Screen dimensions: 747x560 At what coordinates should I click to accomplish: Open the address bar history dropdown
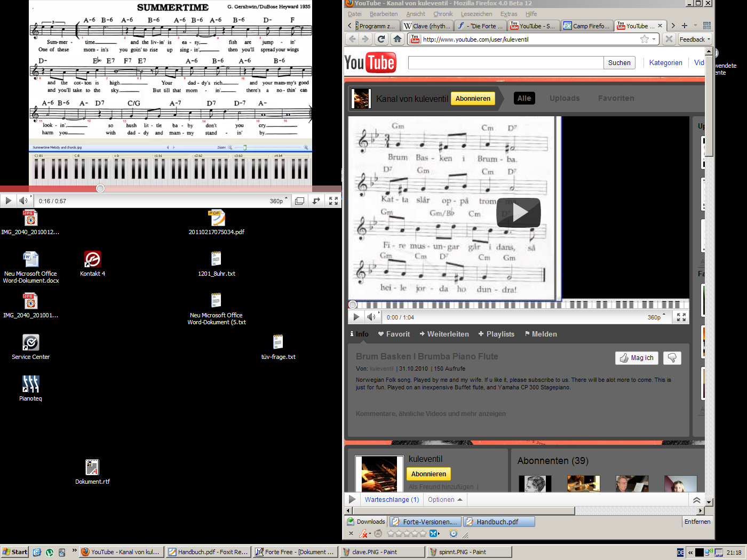654,39
